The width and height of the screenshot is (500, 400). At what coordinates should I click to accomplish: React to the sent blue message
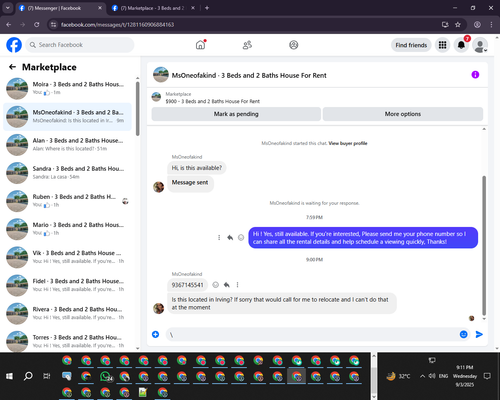tap(241, 238)
